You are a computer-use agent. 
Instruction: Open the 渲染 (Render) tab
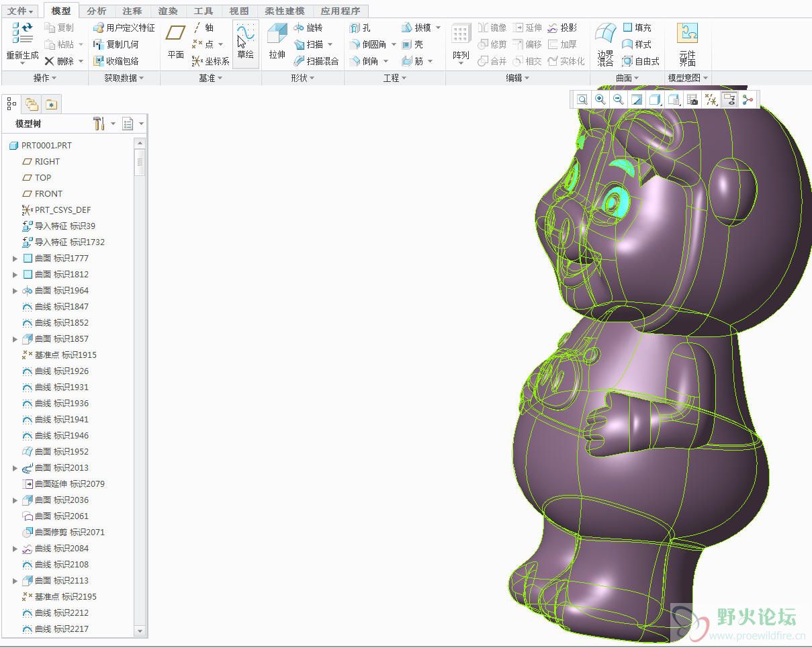[168, 11]
